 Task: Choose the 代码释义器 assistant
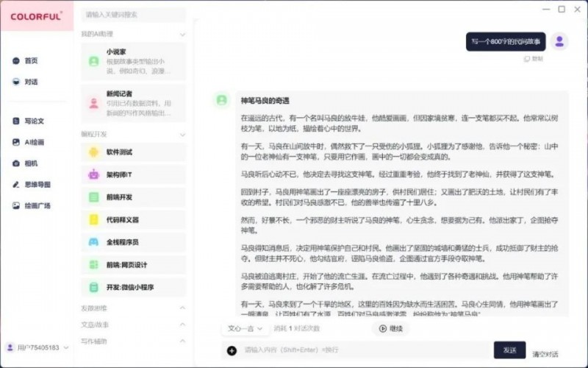tap(133, 219)
